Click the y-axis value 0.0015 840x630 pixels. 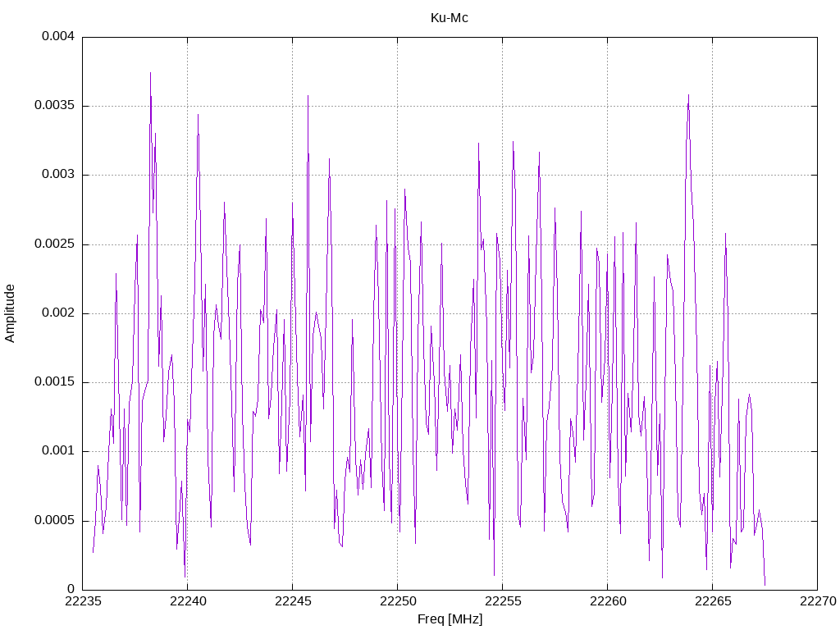(x=54, y=381)
